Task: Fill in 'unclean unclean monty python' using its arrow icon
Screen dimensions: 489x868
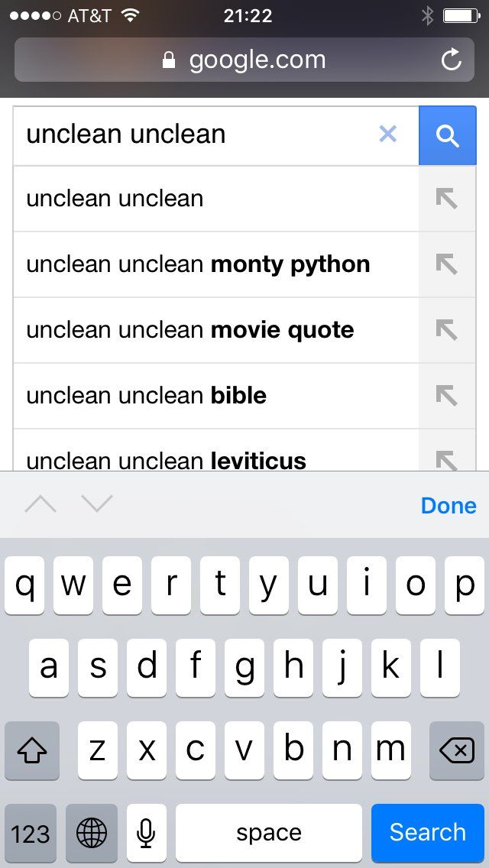Action: 446,264
